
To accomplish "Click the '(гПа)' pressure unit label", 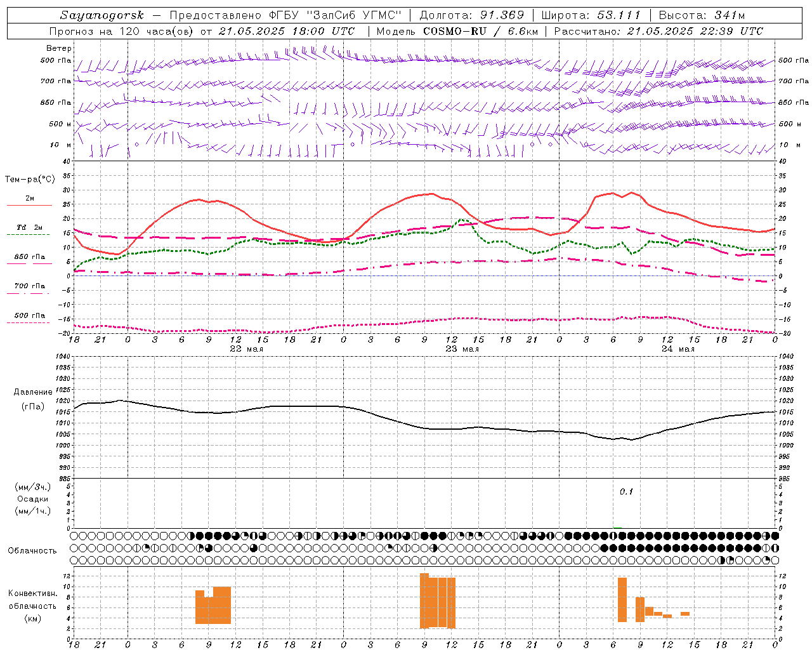I will tap(33, 407).
